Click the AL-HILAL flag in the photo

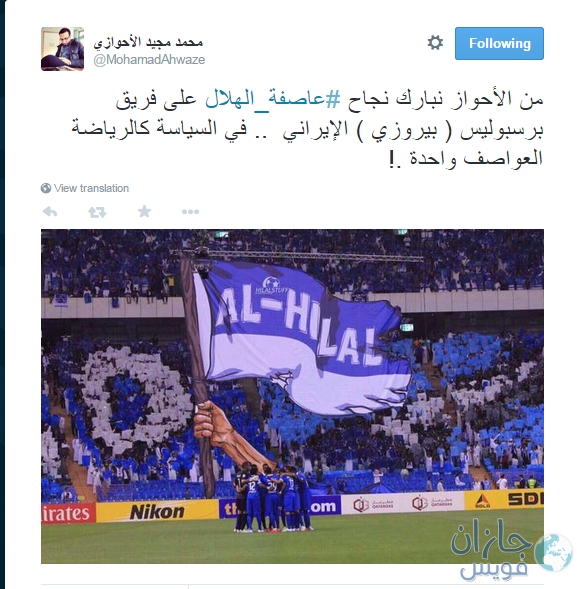[x=301, y=336]
